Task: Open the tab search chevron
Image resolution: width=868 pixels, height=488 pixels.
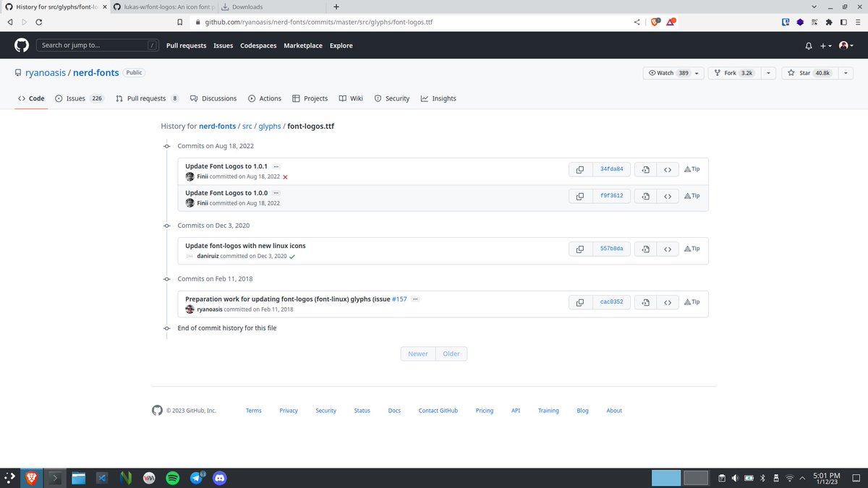Action: (x=814, y=7)
